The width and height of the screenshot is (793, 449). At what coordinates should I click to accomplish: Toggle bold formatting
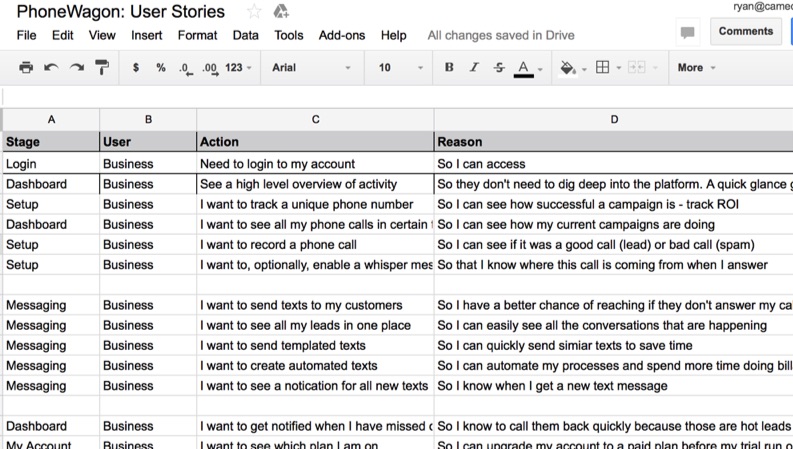point(448,68)
